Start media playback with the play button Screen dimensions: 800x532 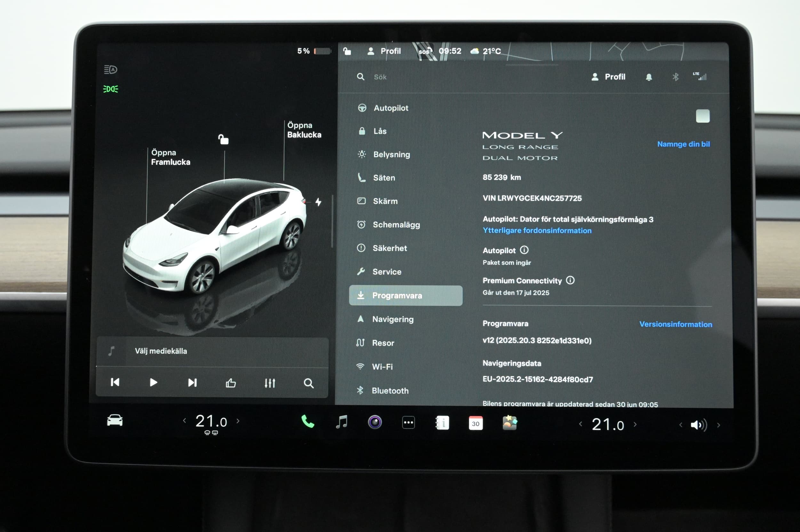click(x=153, y=383)
